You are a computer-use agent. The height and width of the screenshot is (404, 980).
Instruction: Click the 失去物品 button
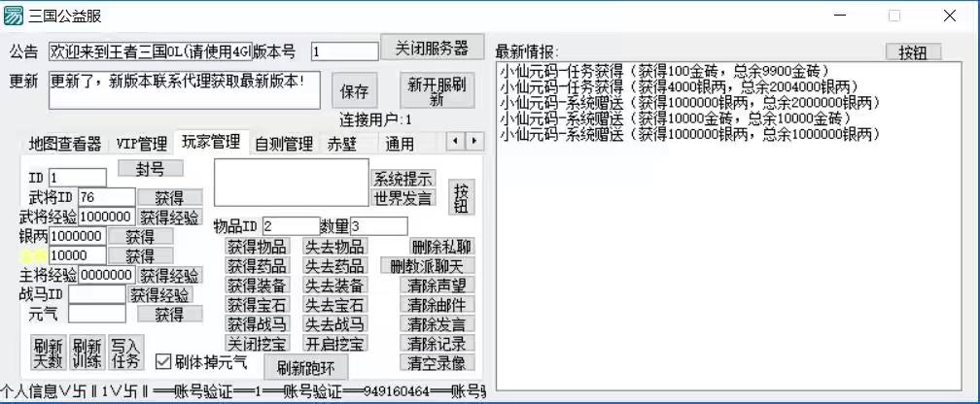pos(335,246)
